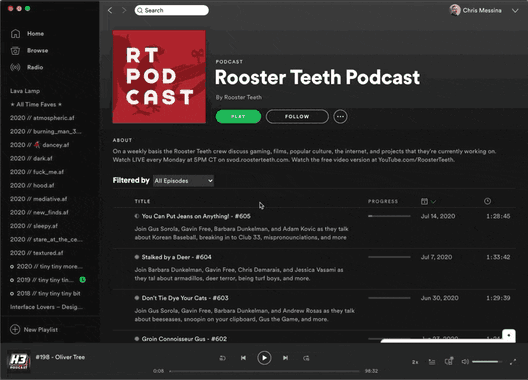The image size is (528, 380).
Task: Open playlist 2018 // tiny tiny tiny bit
Action: tap(45, 293)
